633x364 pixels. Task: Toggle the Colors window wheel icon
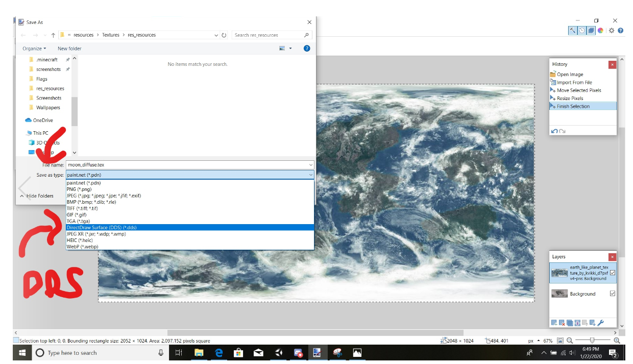[600, 31]
